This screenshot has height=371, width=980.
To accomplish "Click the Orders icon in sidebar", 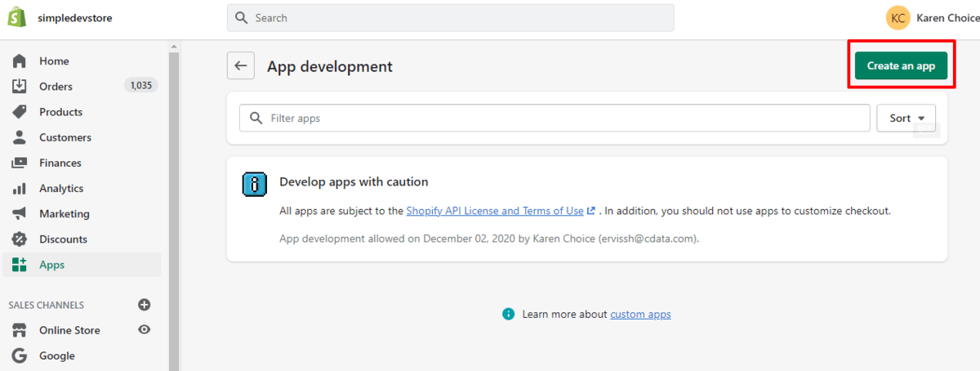I will pyautogui.click(x=20, y=87).
